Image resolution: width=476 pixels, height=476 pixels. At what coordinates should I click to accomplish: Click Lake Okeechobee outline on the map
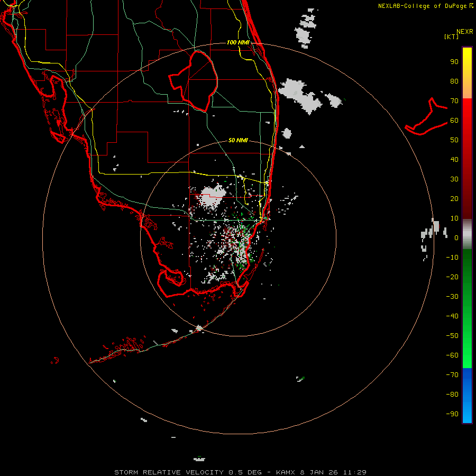193,80
